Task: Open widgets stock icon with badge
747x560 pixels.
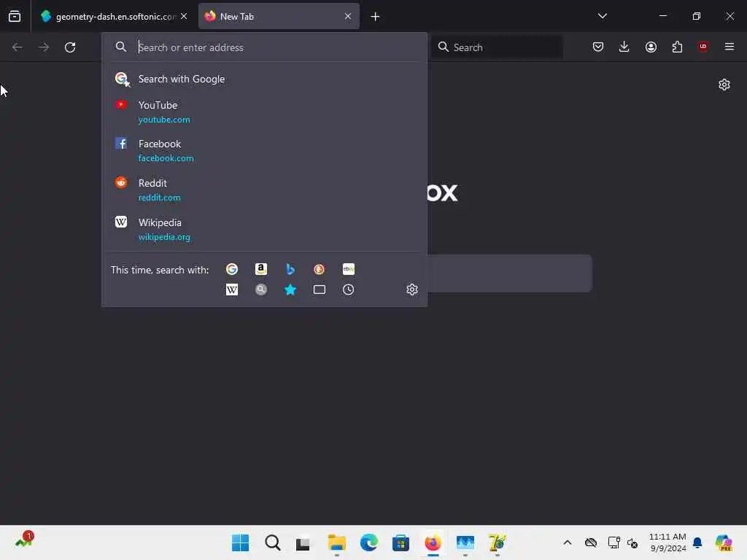Action: (24, 540)
